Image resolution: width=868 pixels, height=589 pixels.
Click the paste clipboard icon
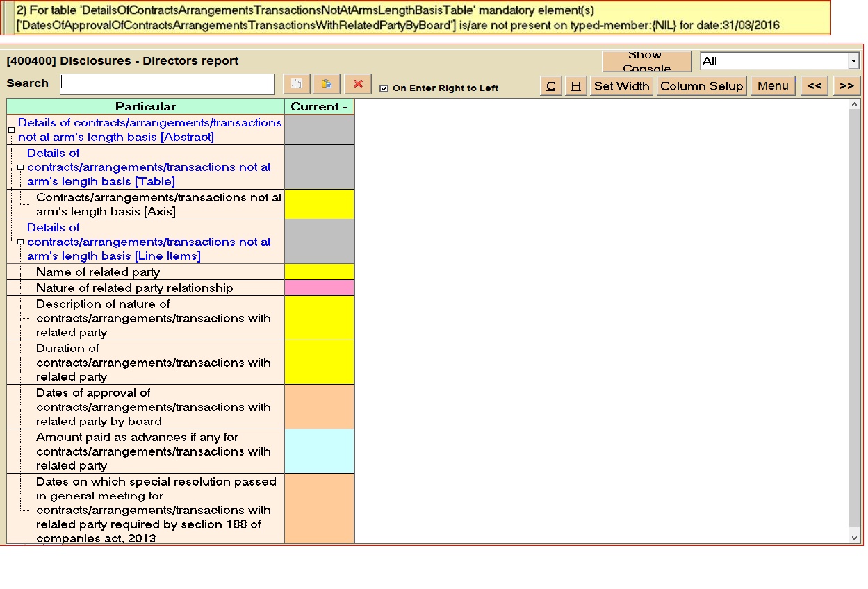point(327,84)
